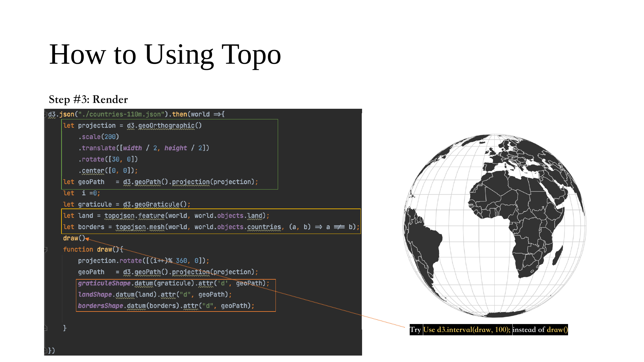Viewport: 644px width, 362px height.
Task: Click 'Use d3.interval(draw, 100);' in the note
Action: pos(467,330)
